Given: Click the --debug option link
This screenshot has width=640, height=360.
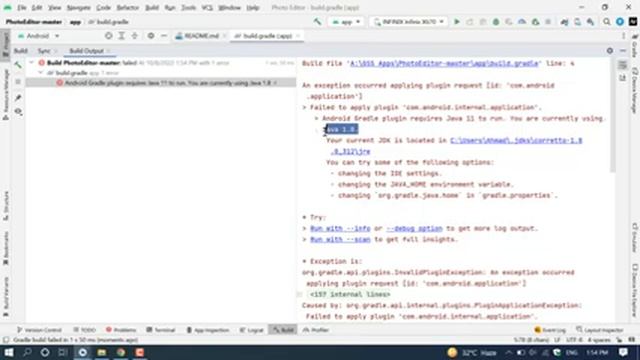Looking at the screenshot, I should (x=414, y=228).
